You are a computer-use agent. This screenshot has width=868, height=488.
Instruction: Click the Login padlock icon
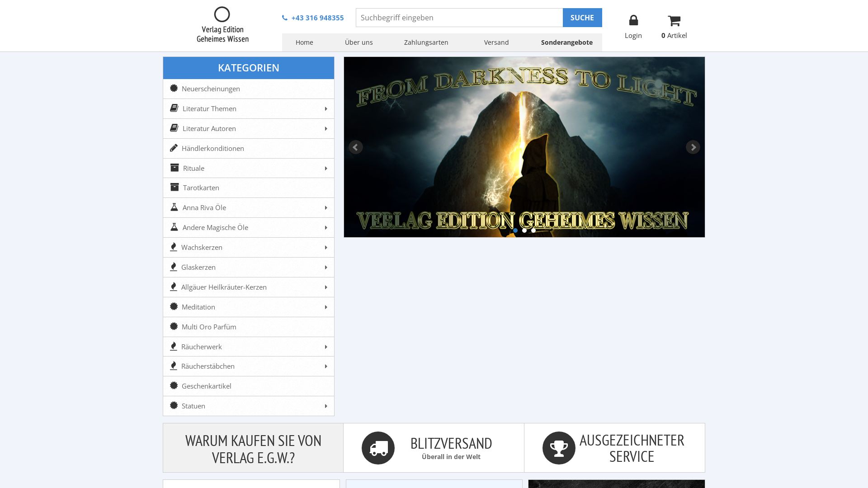(x=633, y=20)
